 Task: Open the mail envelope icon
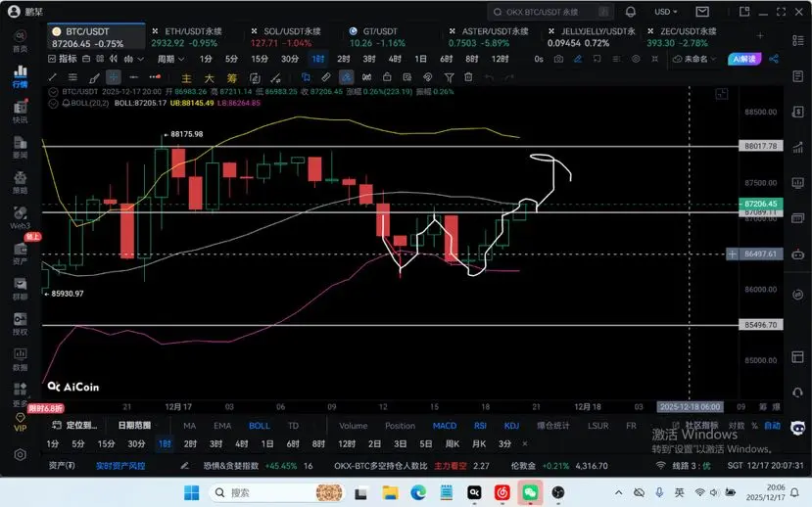pyautogui.click(x=702, y=12)
